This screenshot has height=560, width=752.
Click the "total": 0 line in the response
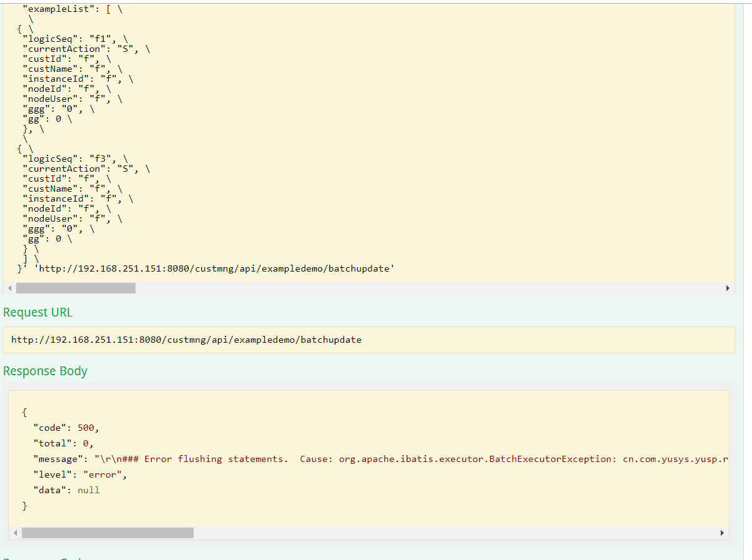[63, 443]
